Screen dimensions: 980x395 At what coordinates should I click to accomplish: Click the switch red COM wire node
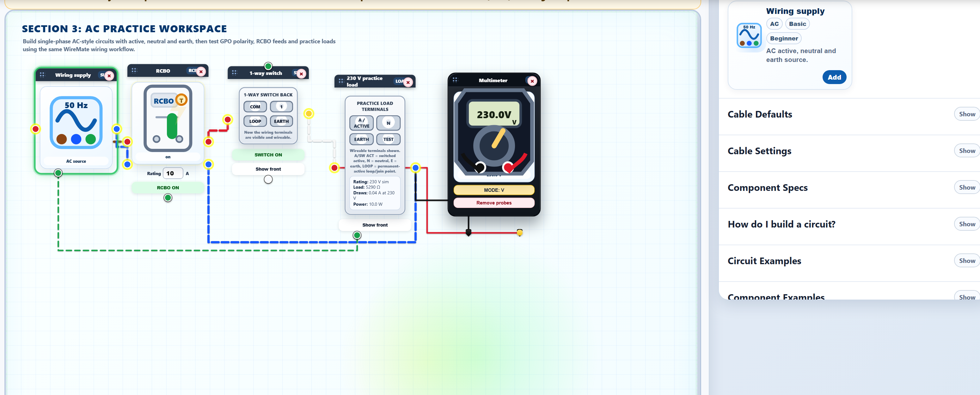click(x=228, y=120)
